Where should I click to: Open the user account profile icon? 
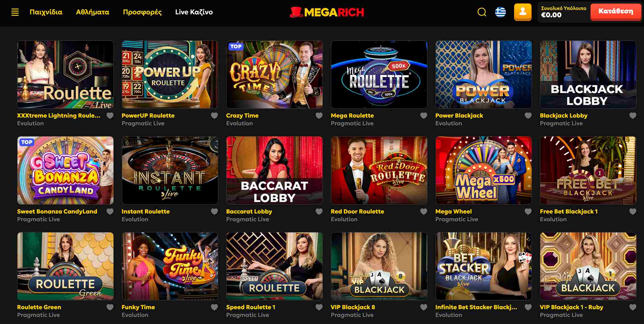[523, 12]
